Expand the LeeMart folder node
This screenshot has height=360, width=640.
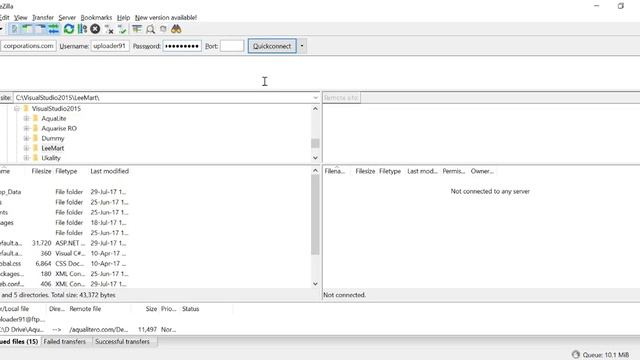point(27,148)
